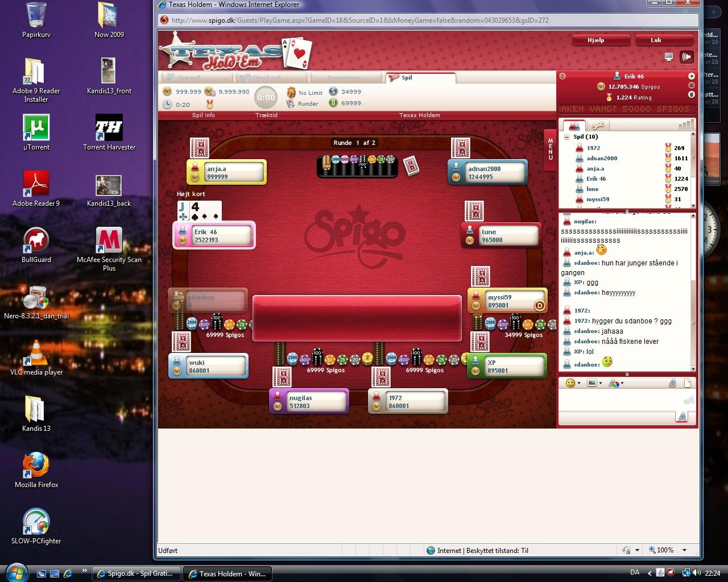Select player adnan2000 in the list
This screenshot has height=582, width=728.
coord(602,159)
